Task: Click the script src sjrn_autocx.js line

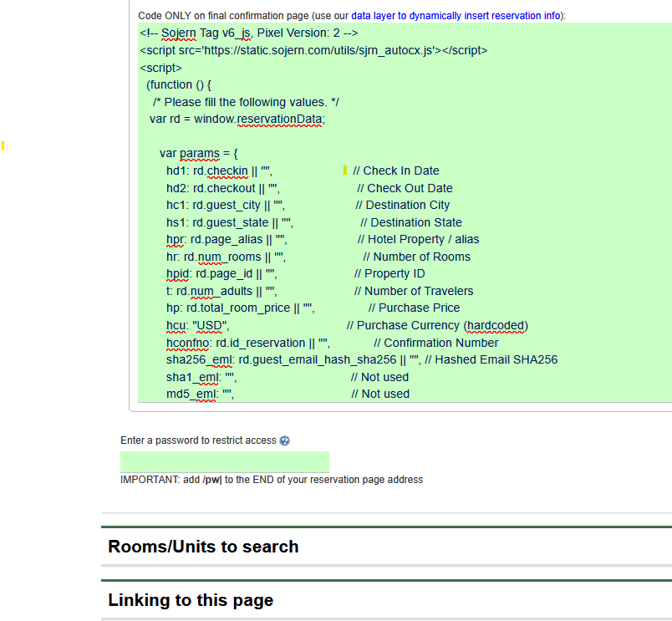Action: (313, 50)
